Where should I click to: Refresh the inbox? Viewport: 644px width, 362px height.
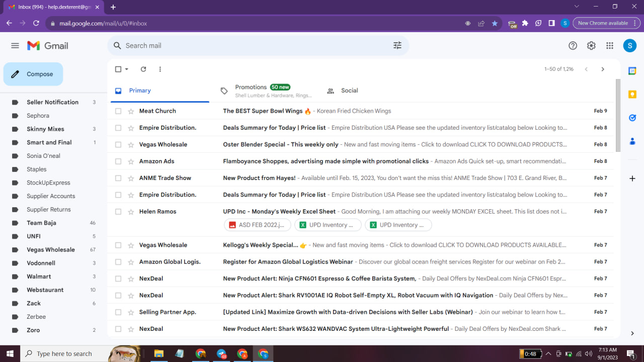pyautogui.click(x=143, y=69)
